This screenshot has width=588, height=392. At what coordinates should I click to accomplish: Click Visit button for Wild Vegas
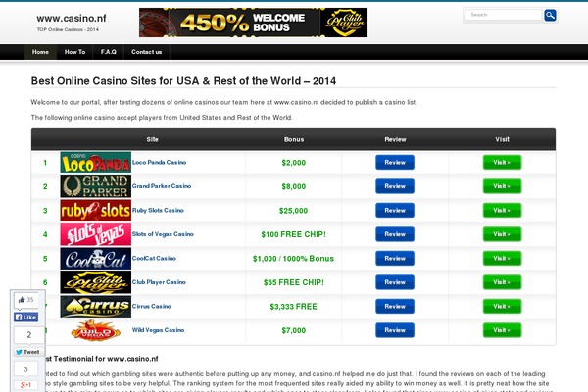click(502, 330)
